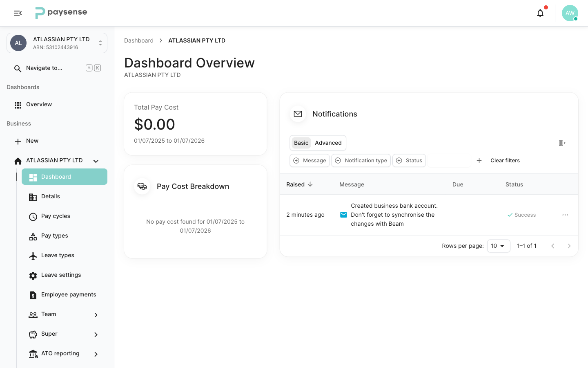Click '1–1 of 1' pagination text

tap(527, 246)
